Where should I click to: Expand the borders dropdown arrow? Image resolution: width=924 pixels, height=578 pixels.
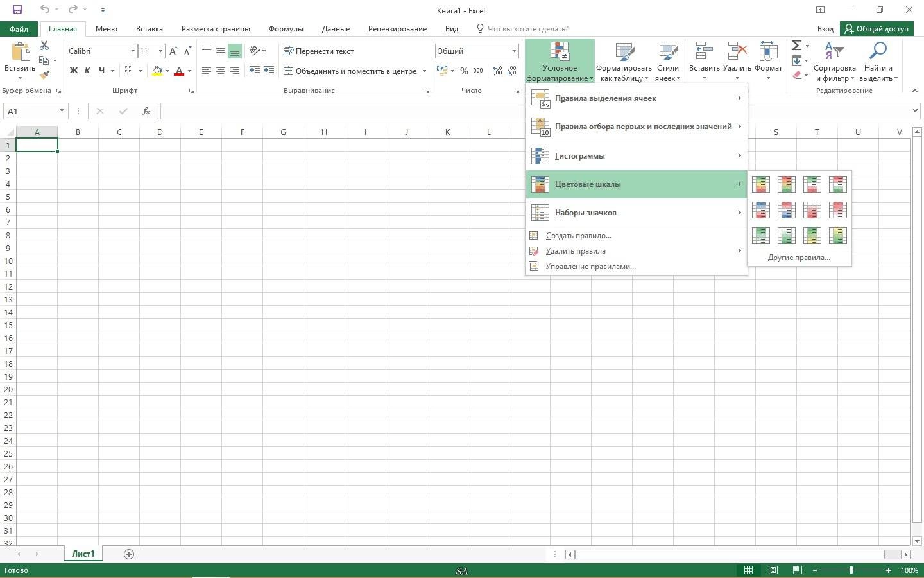coord(140,71)
